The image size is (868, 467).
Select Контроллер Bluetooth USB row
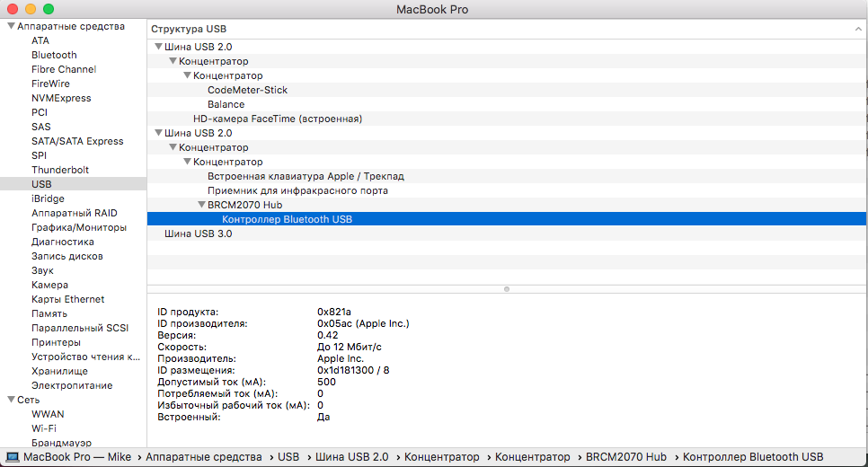pos(507,219)
